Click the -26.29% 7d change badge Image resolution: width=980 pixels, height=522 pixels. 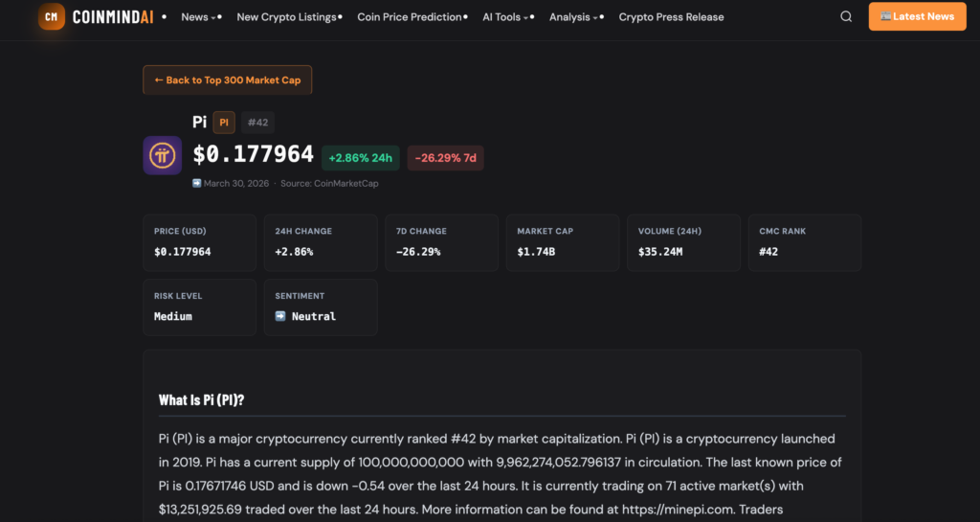pos(446,158)
